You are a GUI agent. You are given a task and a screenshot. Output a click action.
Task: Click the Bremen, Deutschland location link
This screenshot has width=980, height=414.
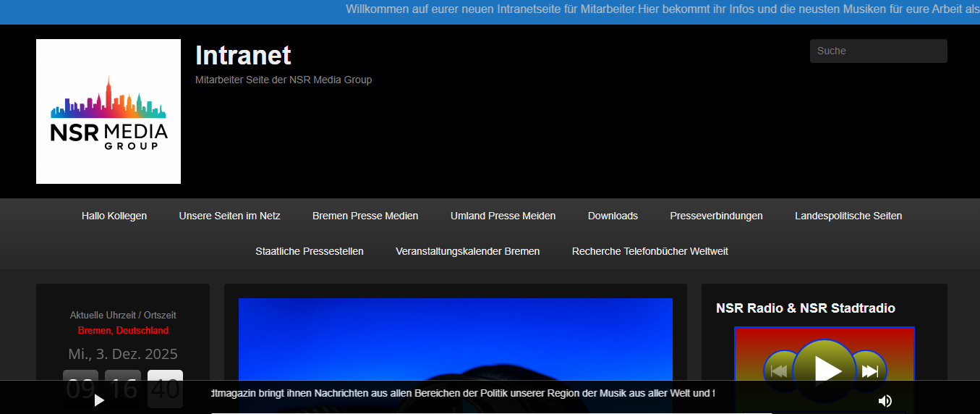pos(123,330)
